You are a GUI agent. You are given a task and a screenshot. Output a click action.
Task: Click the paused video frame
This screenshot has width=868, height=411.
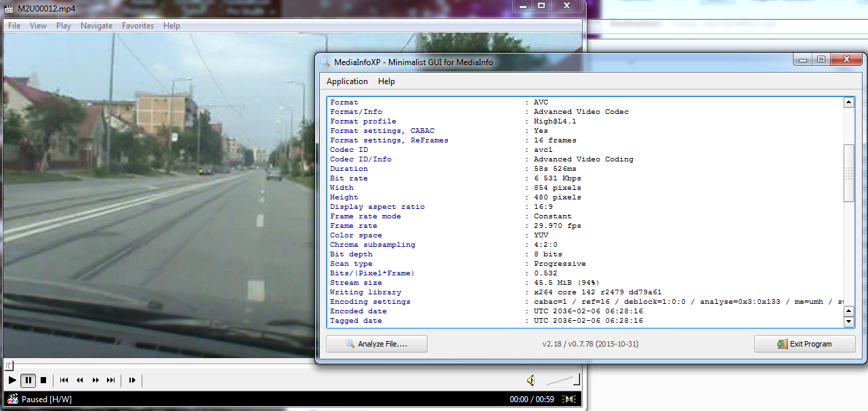[x=159, y=197]
